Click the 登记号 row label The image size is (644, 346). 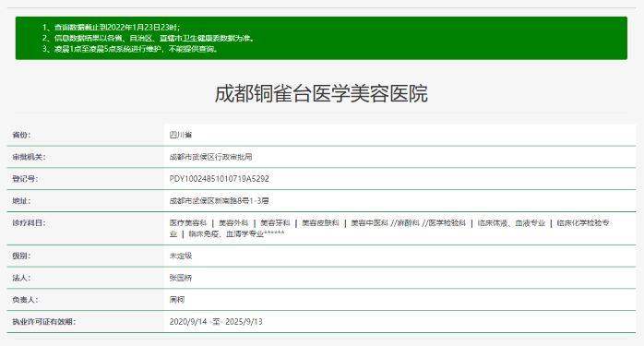pyautogui.click(x=25, y=179)
